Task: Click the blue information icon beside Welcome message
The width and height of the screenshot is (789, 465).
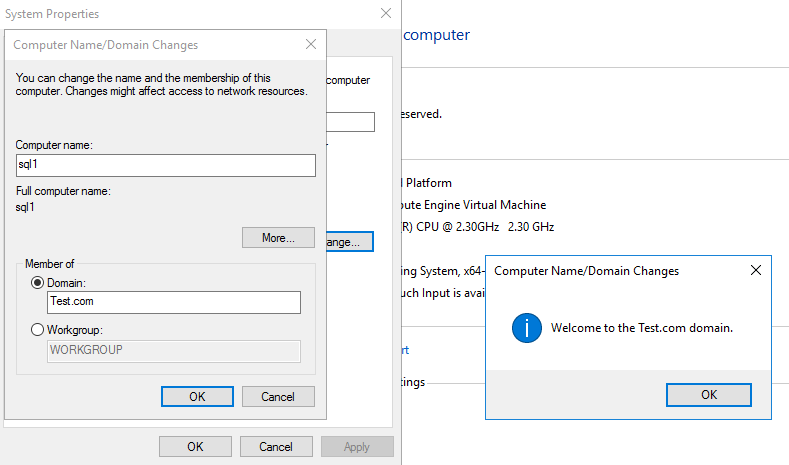Action: tap(527, 328)
